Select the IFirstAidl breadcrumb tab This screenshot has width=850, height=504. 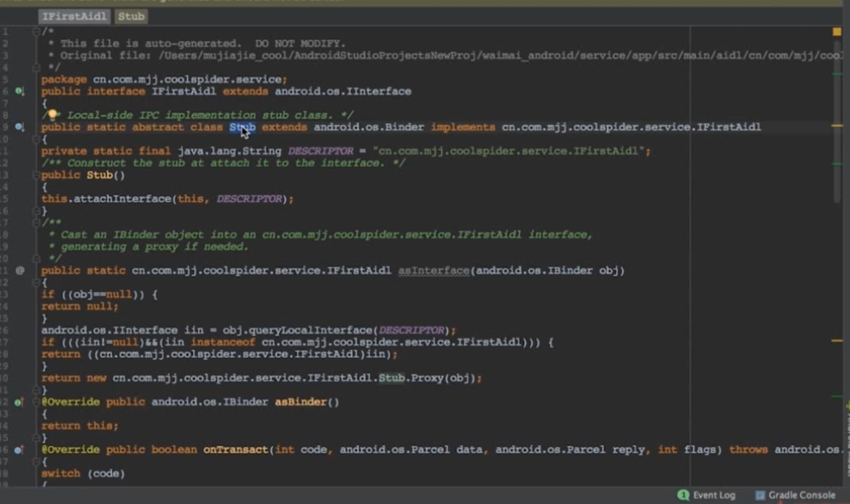[73, 16]
